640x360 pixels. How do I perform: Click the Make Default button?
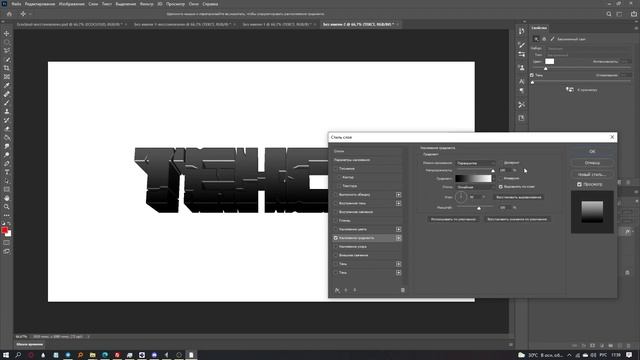tap(454, 219)
